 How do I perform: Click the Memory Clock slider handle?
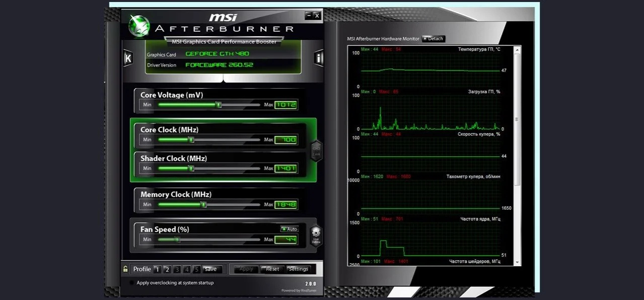pos(203,205)
